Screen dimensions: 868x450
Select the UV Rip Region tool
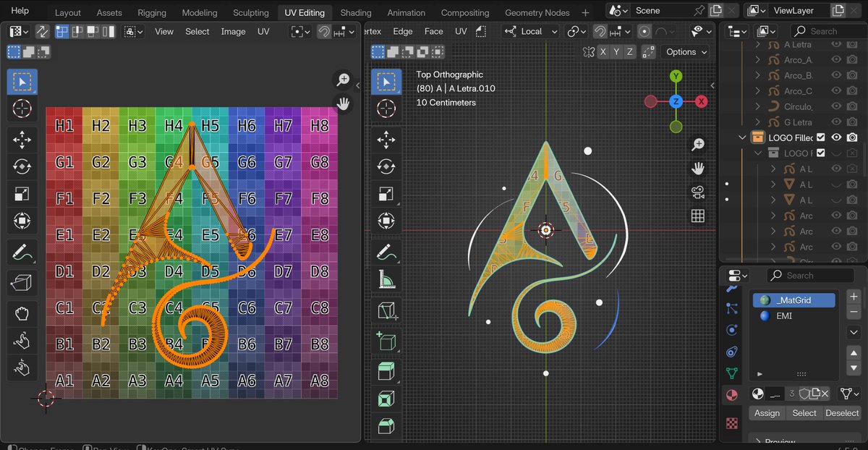(x=22, y=283)
